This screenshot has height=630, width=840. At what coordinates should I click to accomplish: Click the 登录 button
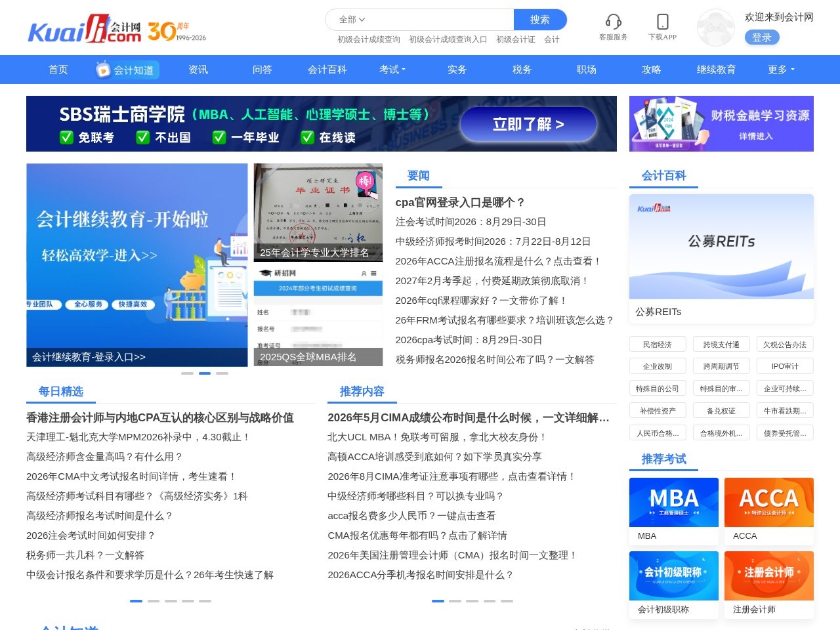point(762,37)
